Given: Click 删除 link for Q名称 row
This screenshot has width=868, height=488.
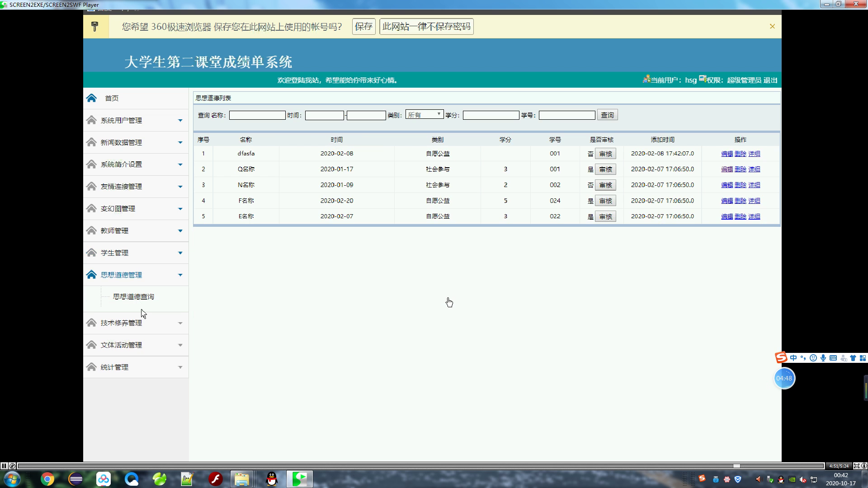Looking at the screenshot, I should point(741,169).
